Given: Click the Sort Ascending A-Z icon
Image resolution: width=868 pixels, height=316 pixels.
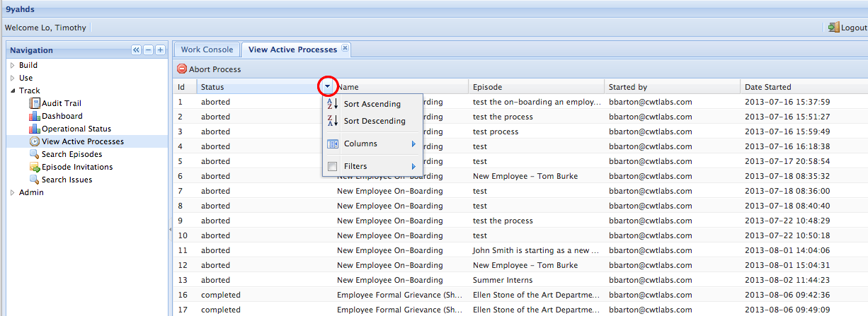Looking at the screenshot, I should coord(332,104).
